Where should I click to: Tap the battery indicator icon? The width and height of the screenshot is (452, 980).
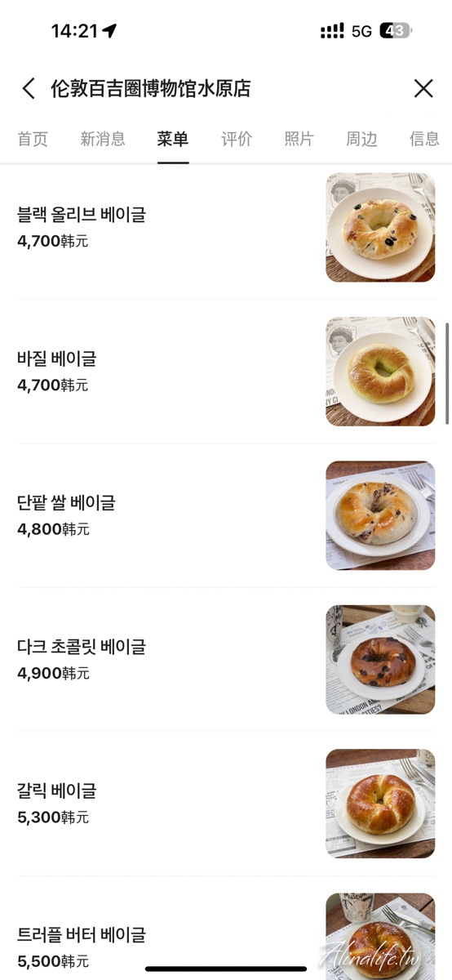point(396,31)
